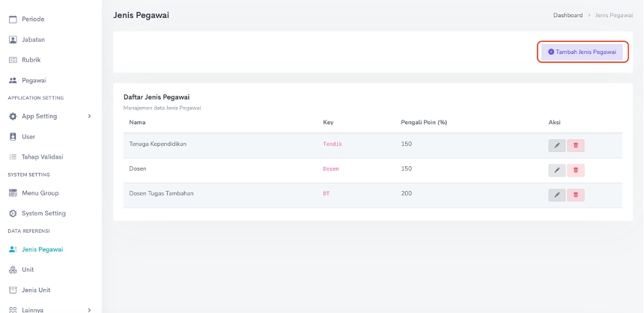Viewport: 644px width, 313px height.
Task: Open the User sidebar entry
Action: [28, 137]
